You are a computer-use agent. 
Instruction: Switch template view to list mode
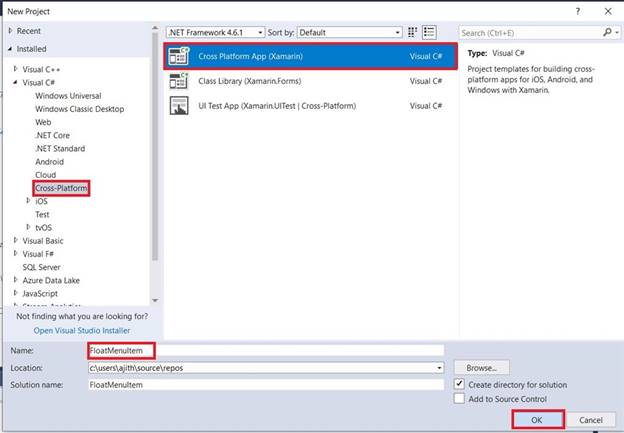(x=429, y=32)
